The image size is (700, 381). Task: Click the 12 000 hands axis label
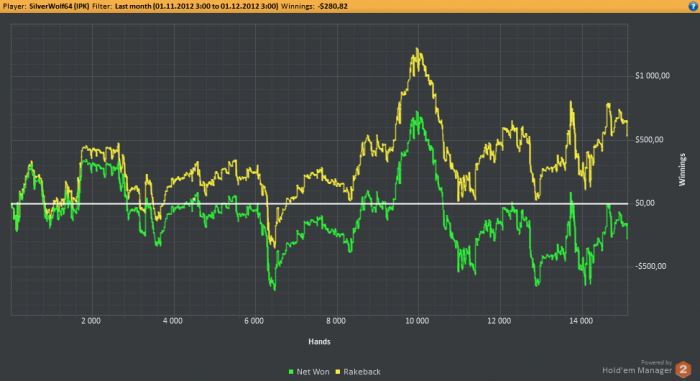click(x=499, y=321)
